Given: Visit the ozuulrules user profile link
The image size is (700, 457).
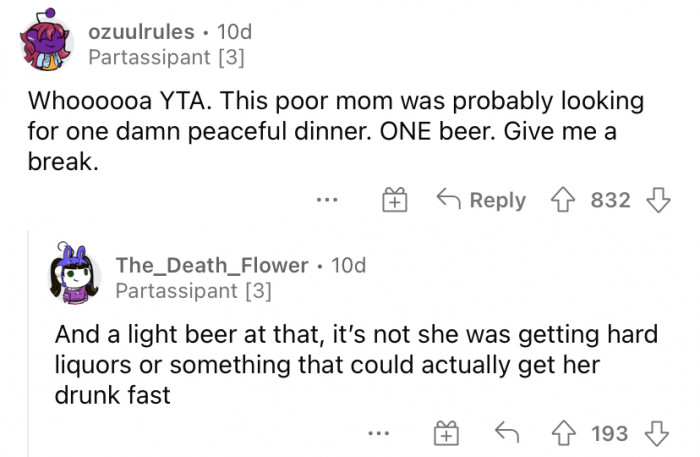Looking at the screenshot, I should pos(141,32).
